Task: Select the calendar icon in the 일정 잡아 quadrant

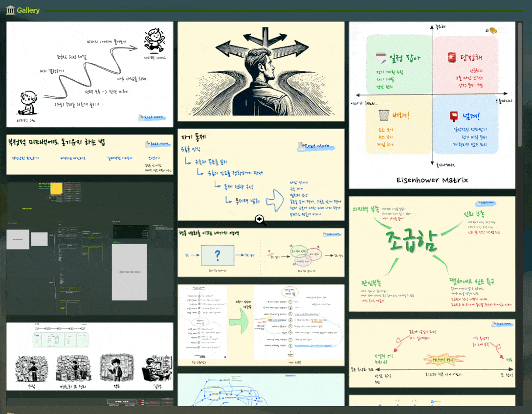Action: coord(381,58)
